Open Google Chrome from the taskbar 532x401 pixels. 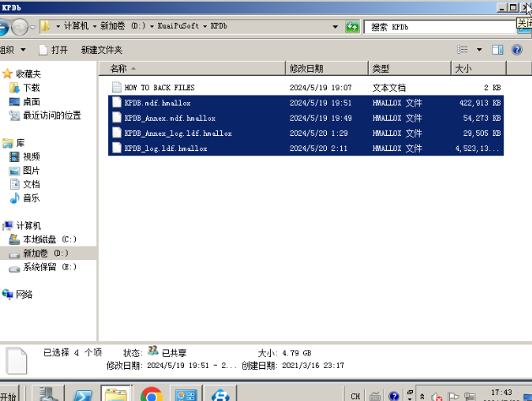pyautogui.click(x=151, y=393)
